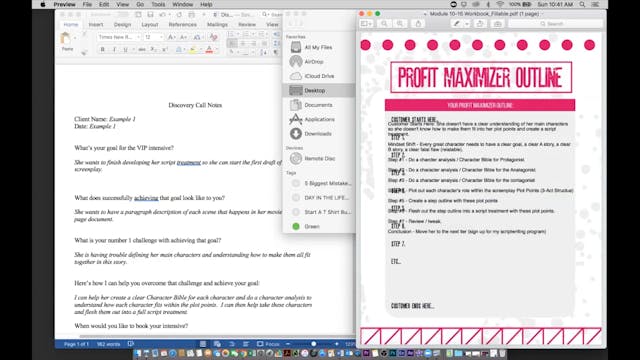Apply text highlight color in Word
The image size is (640, 360).
pos(192,49)
